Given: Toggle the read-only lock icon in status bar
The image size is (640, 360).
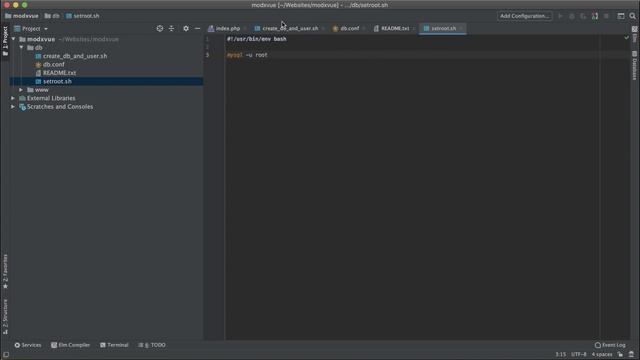Looking at the screenshot, I should click(x=620, y=354).
